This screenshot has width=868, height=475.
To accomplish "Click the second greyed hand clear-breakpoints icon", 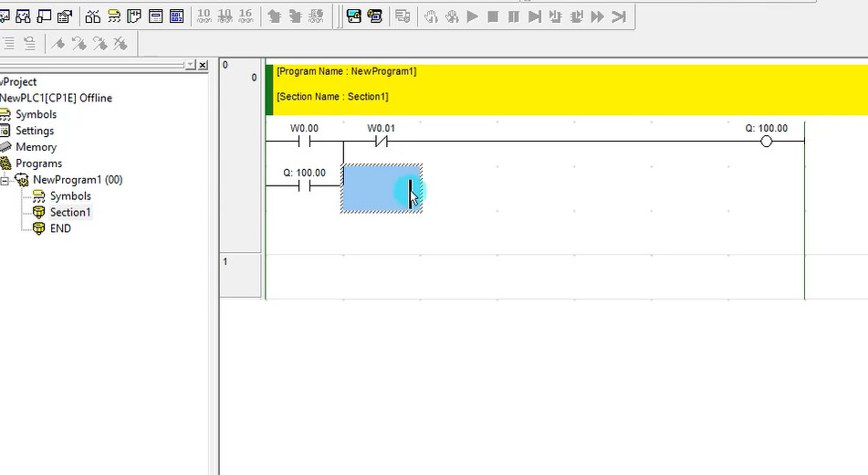I will 452,16.
